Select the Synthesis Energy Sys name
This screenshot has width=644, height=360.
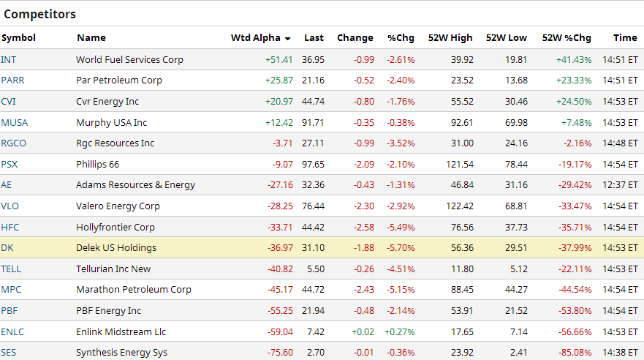tap(121, 353)
